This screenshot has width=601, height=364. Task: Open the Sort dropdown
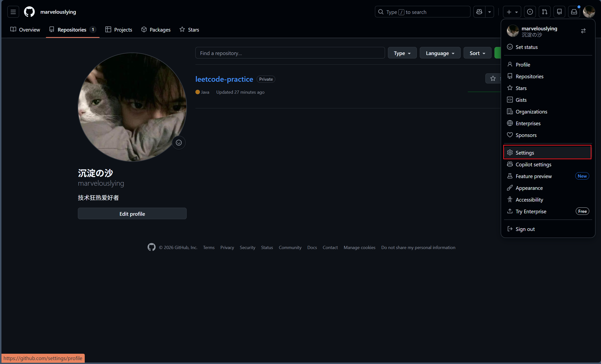tap(477, 53)
